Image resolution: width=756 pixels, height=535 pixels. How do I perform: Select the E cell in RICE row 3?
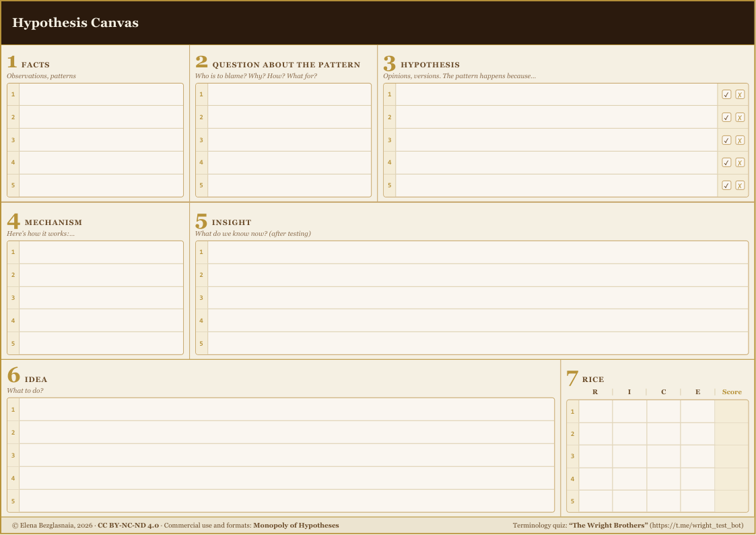pos(697,456)
